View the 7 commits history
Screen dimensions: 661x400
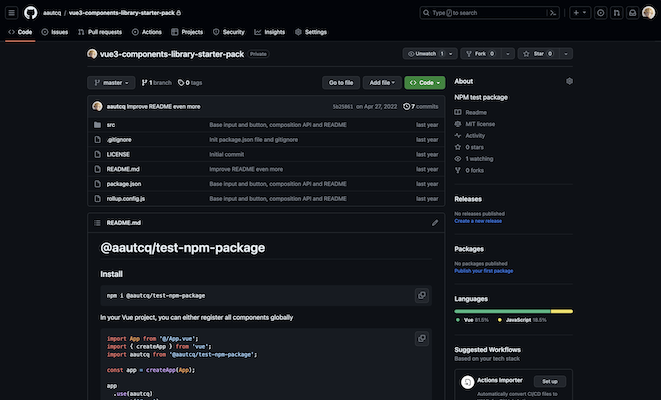[421, 107]
